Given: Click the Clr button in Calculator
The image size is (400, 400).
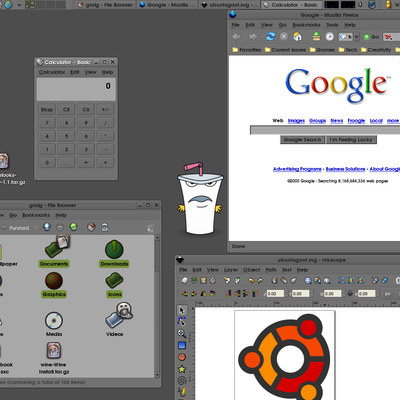Looking at the screenshot, I should (x=86, y=109).
